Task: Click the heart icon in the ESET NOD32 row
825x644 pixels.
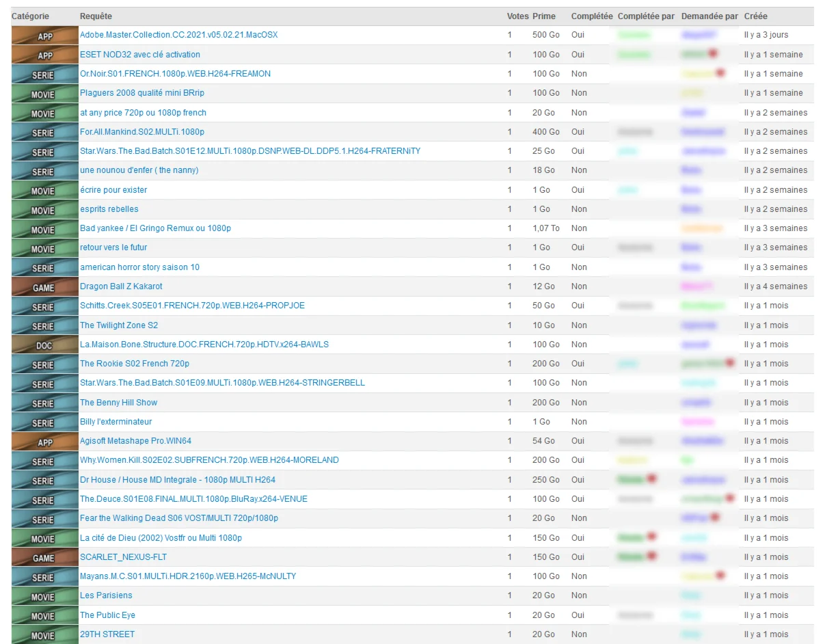Action: pos(712,53)
